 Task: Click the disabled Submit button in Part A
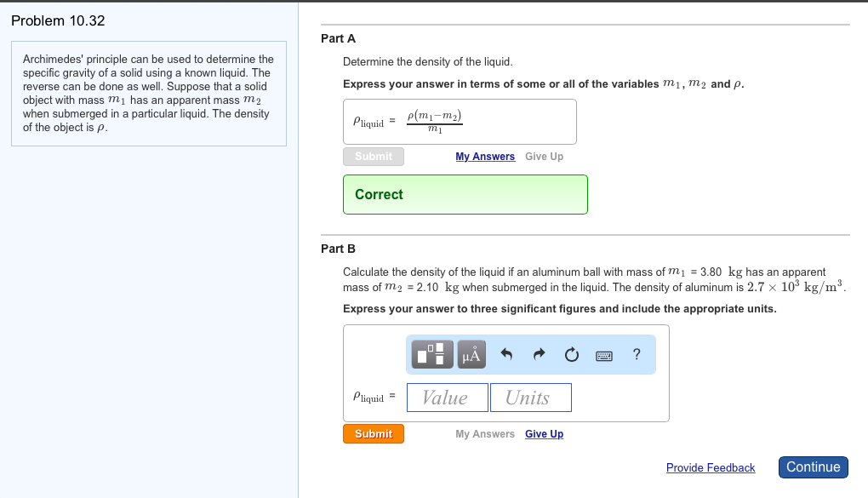tap(373, 156)
